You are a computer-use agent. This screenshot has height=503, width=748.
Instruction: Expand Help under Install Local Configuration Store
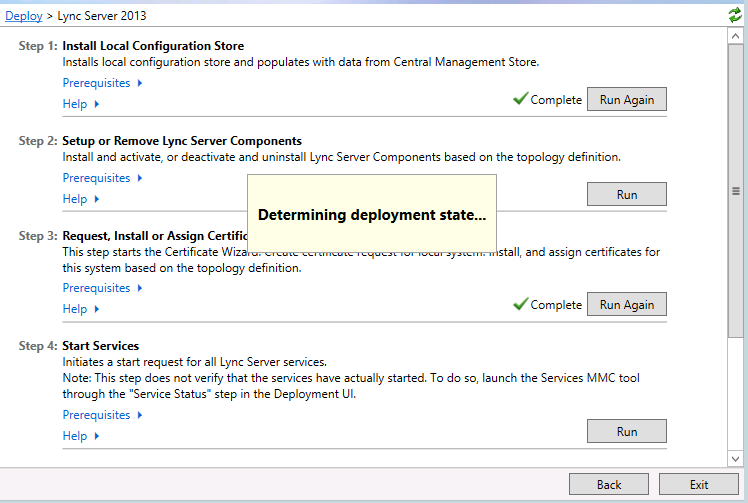(81, 104)
